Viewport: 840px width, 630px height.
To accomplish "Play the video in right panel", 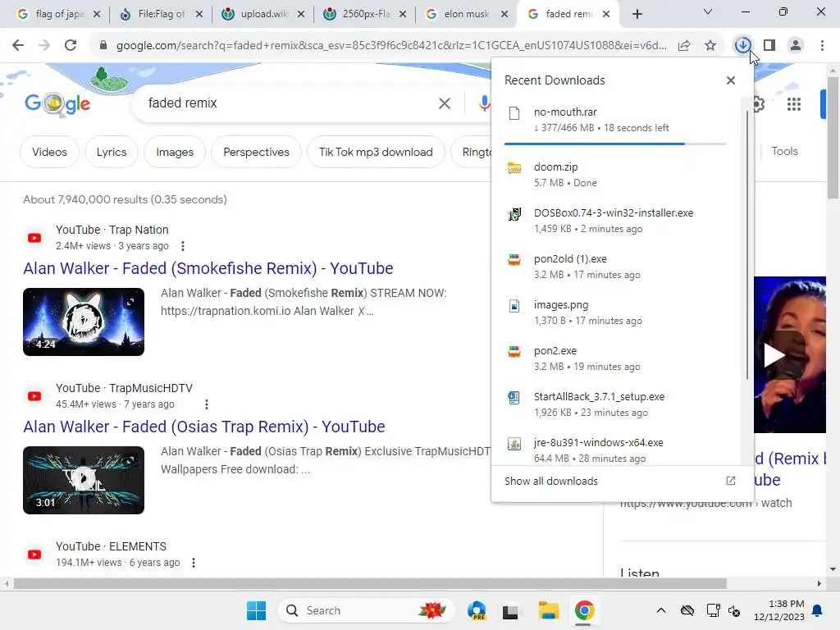I will (x=773, y=354).
